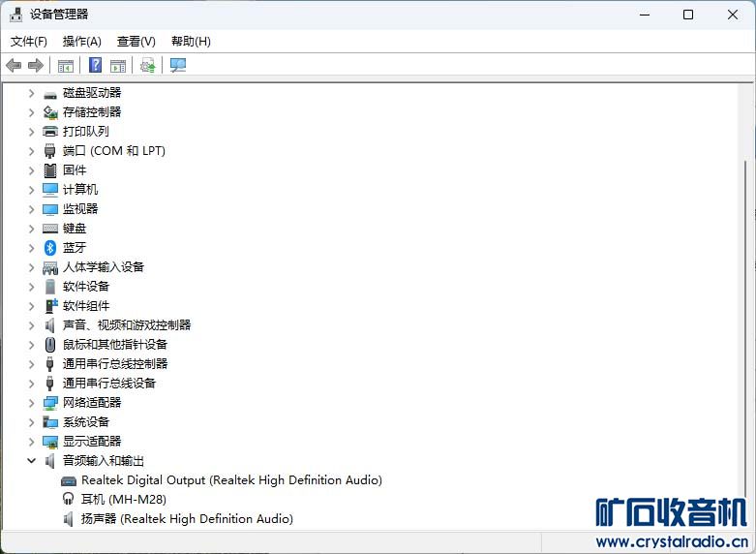This screenshot has height=554, width=756.
Task: Select the monitor icon beside 监视器
Action: point(50,209)
